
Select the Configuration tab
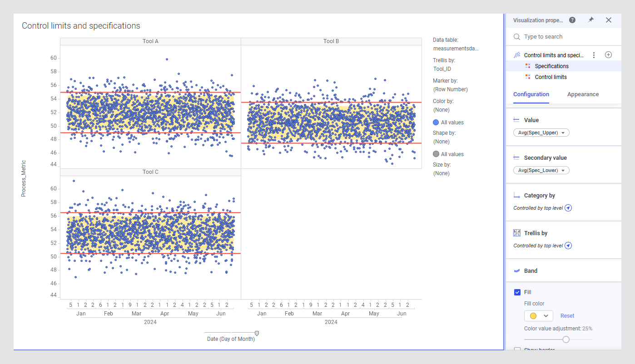[531, 94]
